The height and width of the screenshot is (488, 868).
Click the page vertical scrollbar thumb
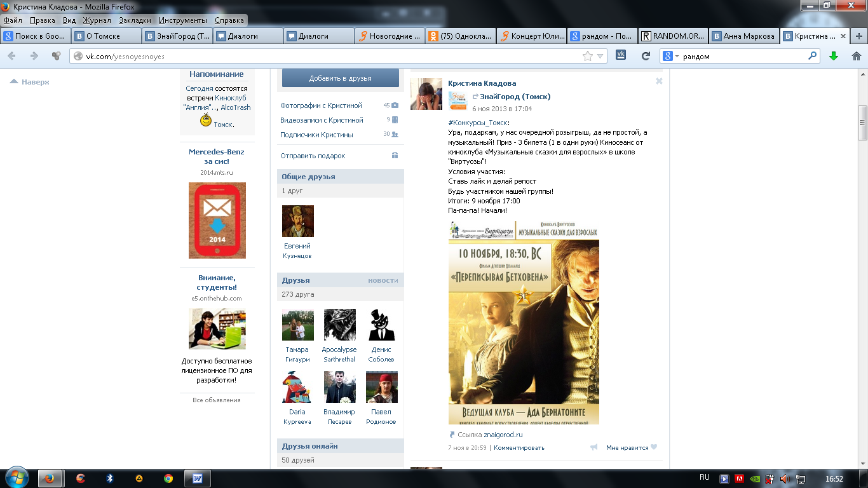(862, 122)
